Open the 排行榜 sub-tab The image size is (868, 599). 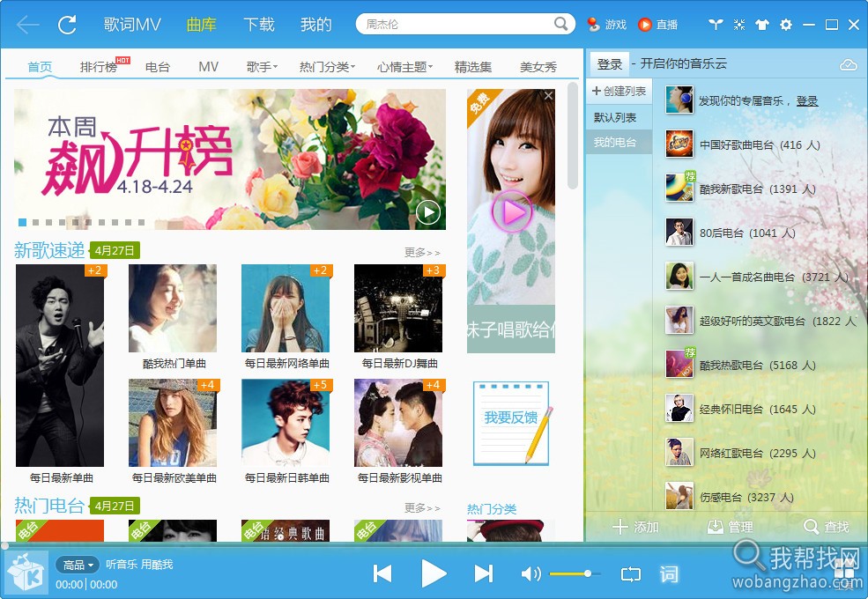[99, 67]
